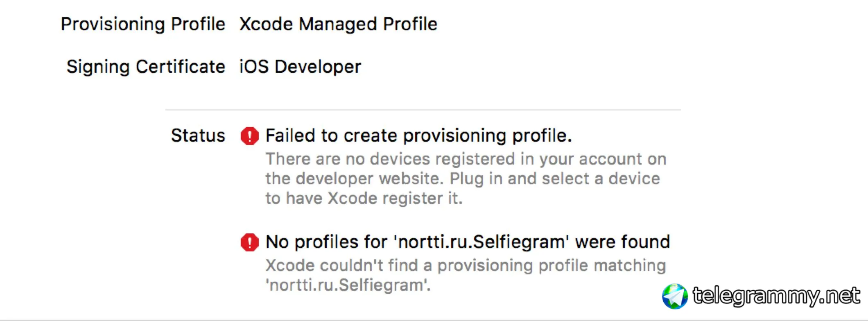Click the "to have Xcode register it." line
Screen dimensions: 868x321
coord(364,198)
